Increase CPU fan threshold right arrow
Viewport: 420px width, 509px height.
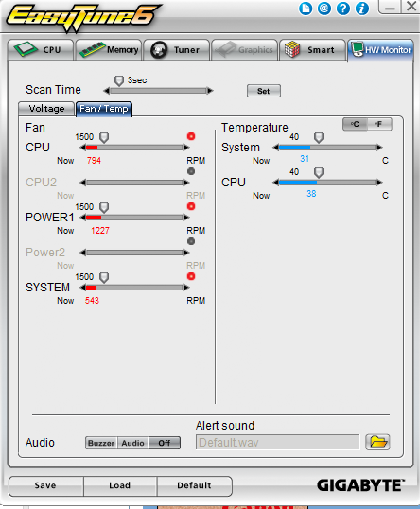(186, 148)
